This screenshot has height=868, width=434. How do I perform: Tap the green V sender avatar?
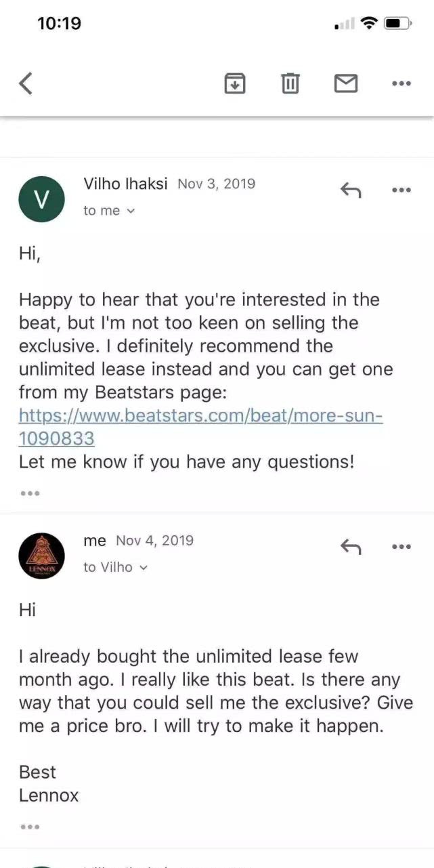pos(41,199)
